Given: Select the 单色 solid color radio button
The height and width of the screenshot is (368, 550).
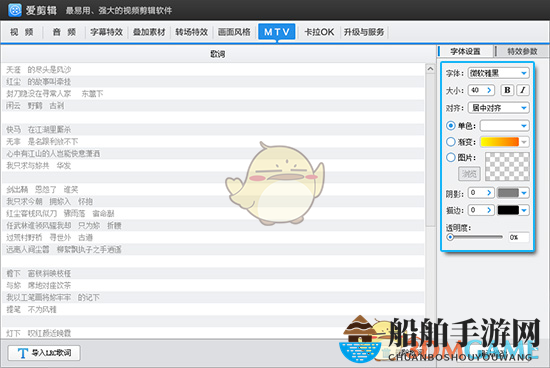Looking at the screenshot, I should tap(451, 126).
